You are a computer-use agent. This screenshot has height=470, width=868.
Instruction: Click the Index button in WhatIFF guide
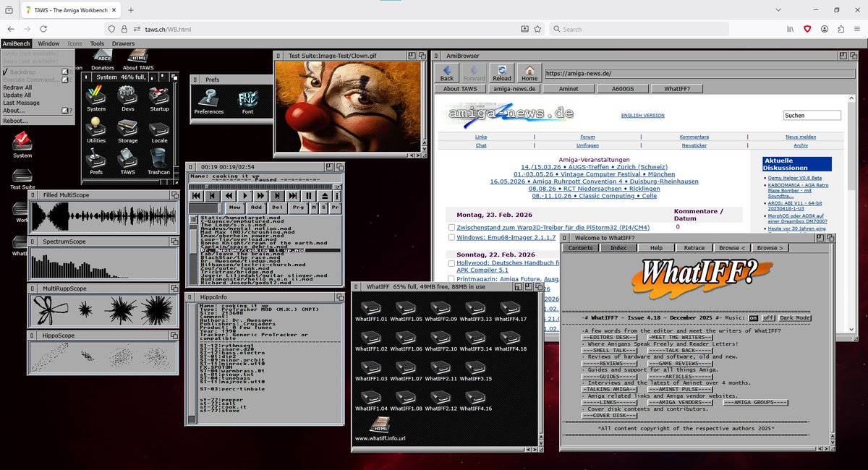[x=618, y=248]
